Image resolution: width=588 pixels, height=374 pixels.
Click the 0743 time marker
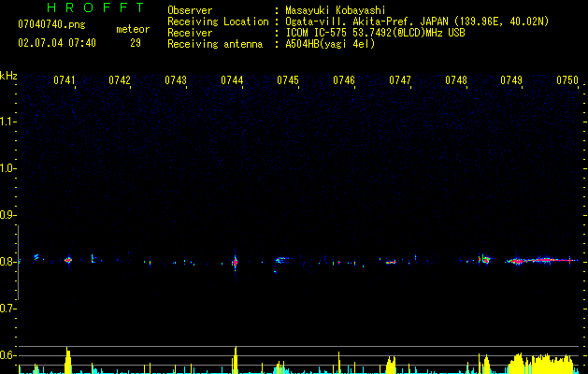coord(176,80)
